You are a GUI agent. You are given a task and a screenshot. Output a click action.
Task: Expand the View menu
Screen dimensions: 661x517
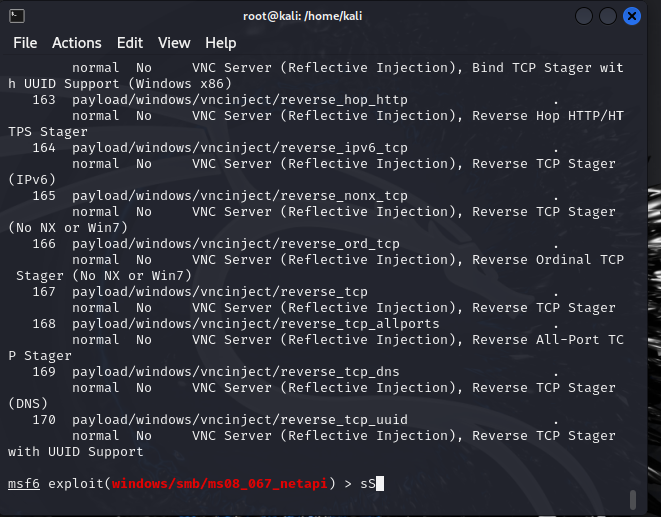[x=174, y=43]
